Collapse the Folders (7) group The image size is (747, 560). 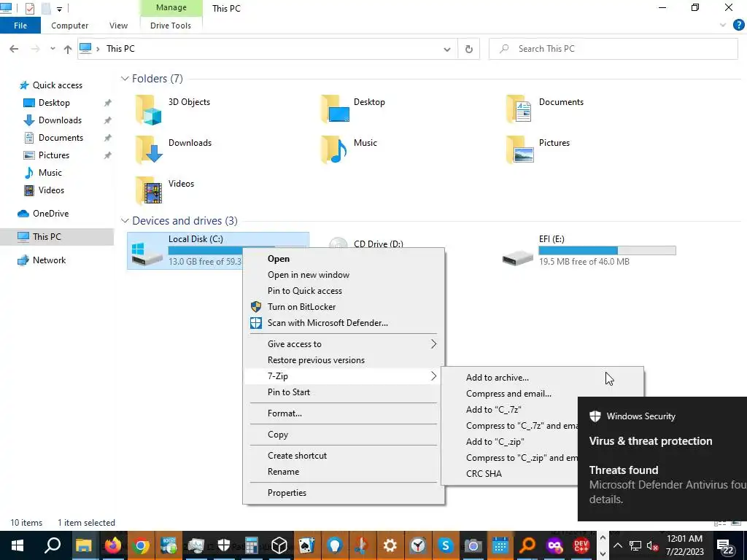[x=125, y=79]
